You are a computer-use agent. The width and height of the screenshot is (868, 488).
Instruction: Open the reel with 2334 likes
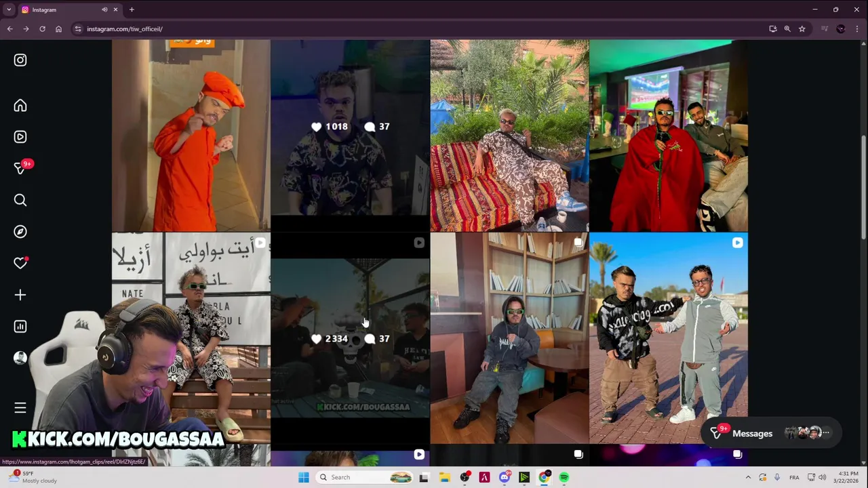point(350,338)
